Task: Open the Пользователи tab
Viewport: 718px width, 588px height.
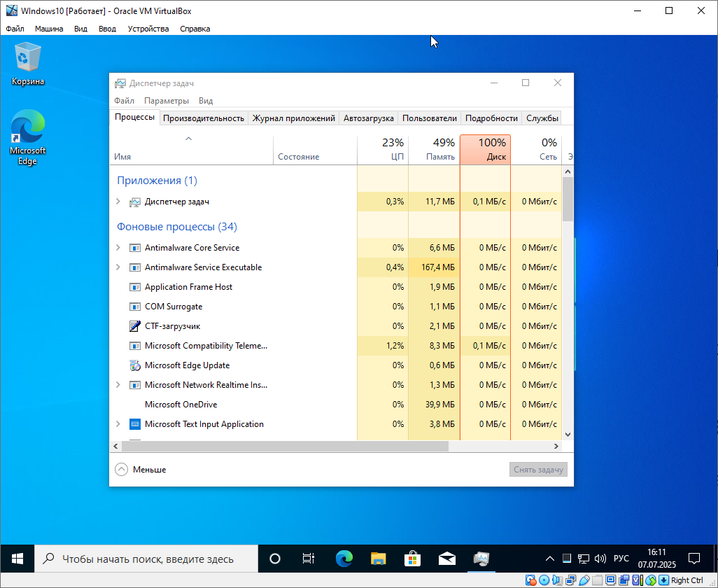Action: coord(430,118)
